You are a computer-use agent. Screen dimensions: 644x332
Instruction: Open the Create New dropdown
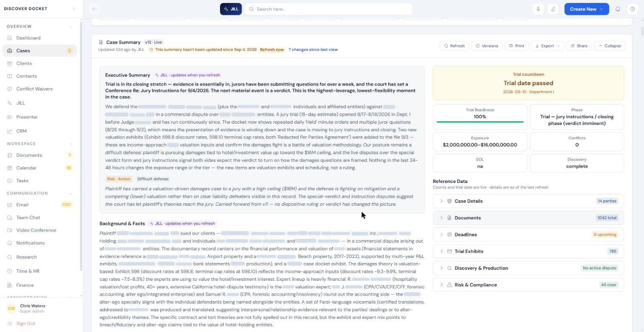click(x=586, y=9)
